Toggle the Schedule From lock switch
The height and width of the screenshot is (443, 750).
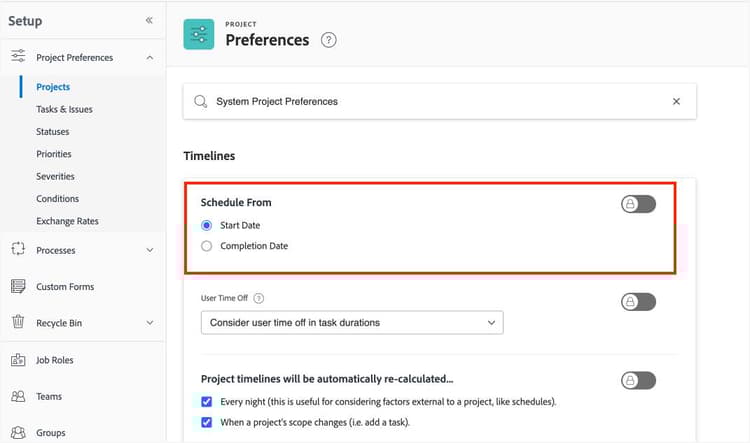(638, 204)
